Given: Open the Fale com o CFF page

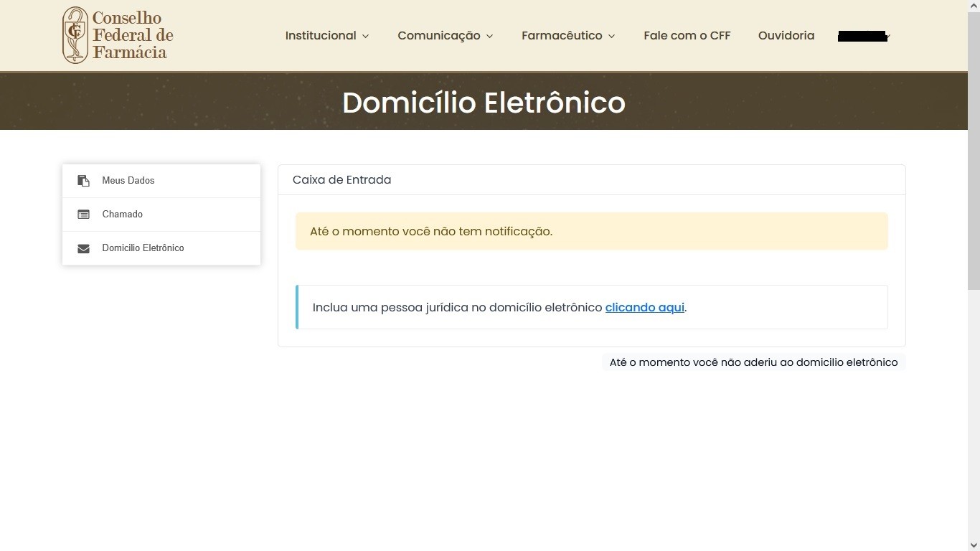Looking at the screenshot, I should pyautogui.click(x=687, y=36).
